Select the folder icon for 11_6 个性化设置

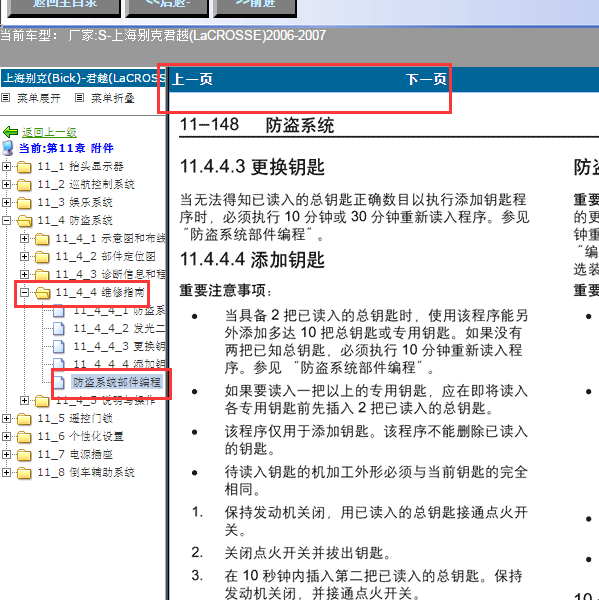[24, 437]
